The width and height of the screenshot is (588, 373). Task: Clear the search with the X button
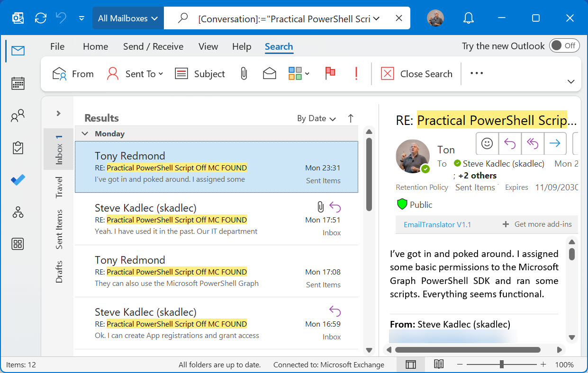pyautogui.click(x=399, y=18)
